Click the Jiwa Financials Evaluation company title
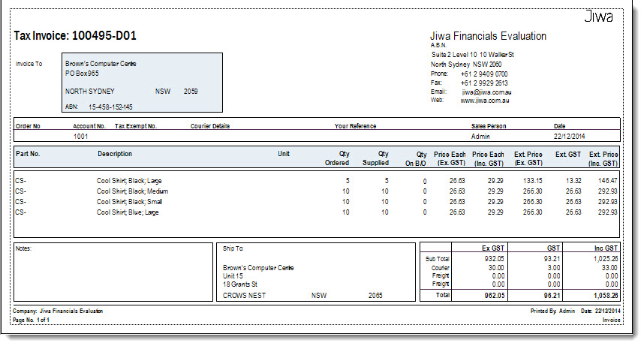 click(x=488, y=36)
